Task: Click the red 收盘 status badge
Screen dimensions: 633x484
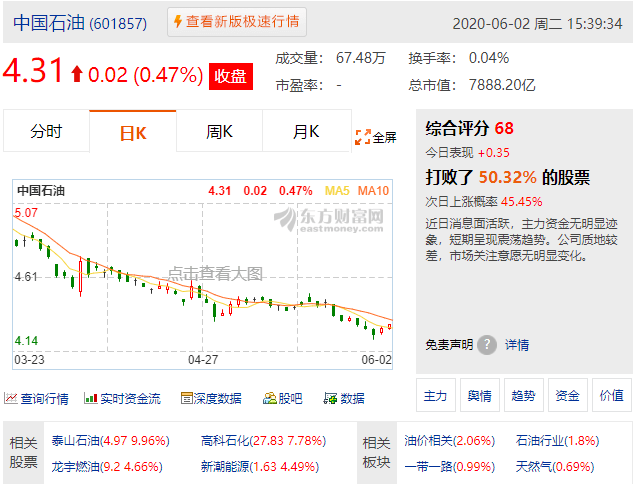Action: (x=231, y=76)
